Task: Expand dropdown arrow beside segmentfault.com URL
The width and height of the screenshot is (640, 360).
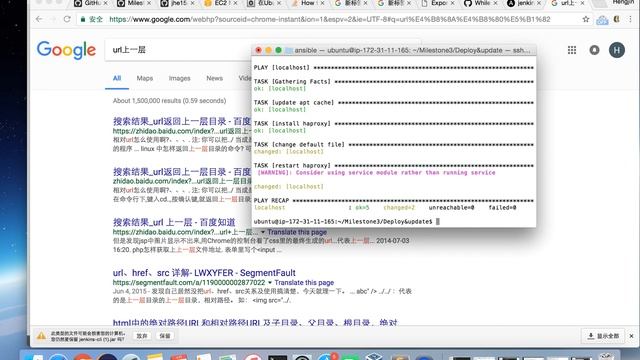Action: tap(270, 282)
